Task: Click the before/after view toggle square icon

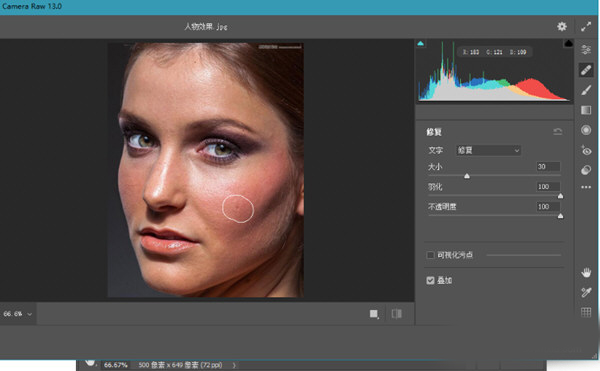Action: 374,314
